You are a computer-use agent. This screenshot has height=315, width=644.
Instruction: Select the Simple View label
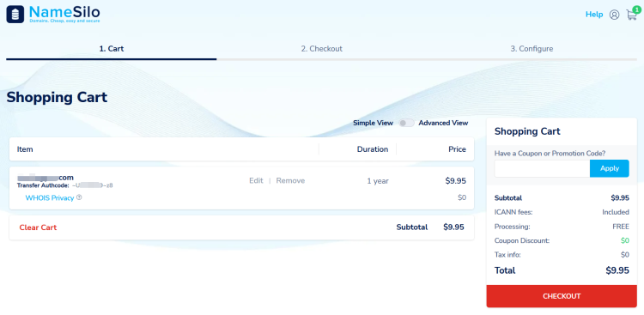pos(373,123)
